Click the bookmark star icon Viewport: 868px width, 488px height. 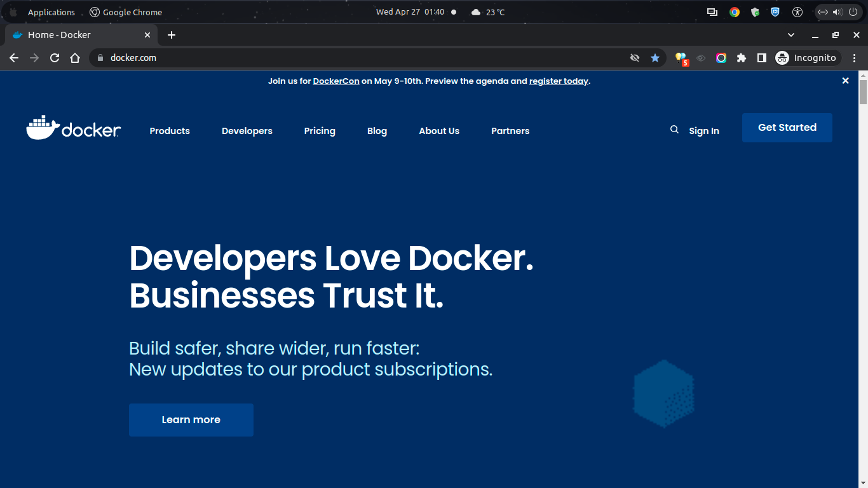[655, 58]
